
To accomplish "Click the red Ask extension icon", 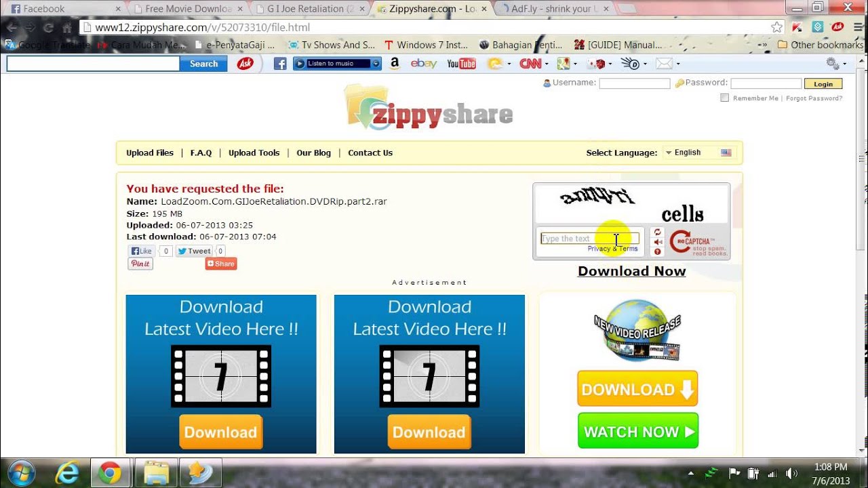I will 837,27.
